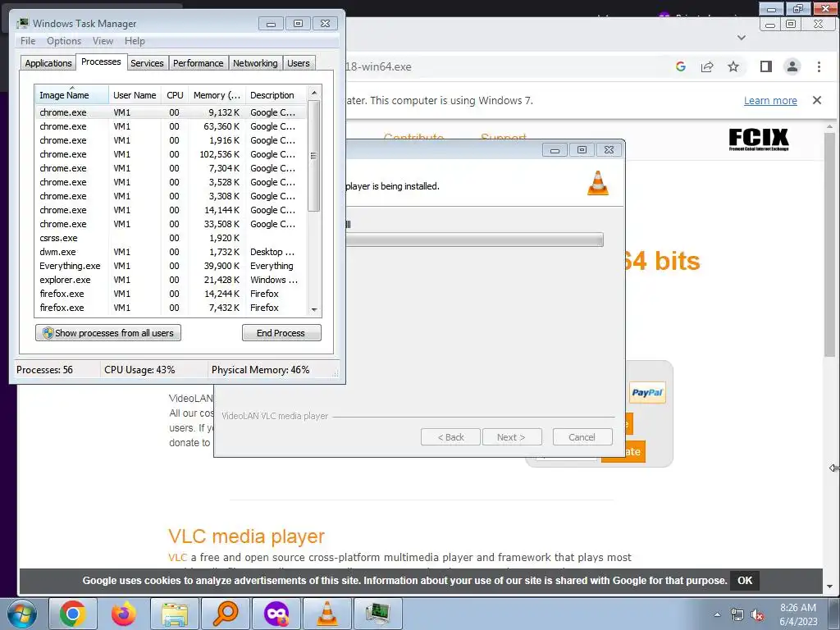The width and height of the screenshot is (840, 630).
Task: Click the webpage vertical scrollbar thumb
Action: pyautogui.click(x=830, y=244)
